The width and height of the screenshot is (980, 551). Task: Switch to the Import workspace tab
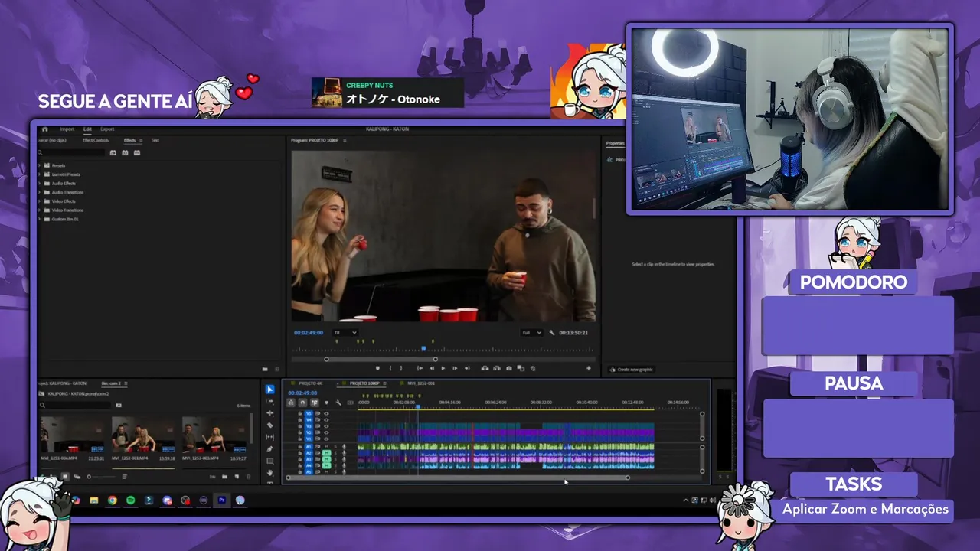point(67,129)
